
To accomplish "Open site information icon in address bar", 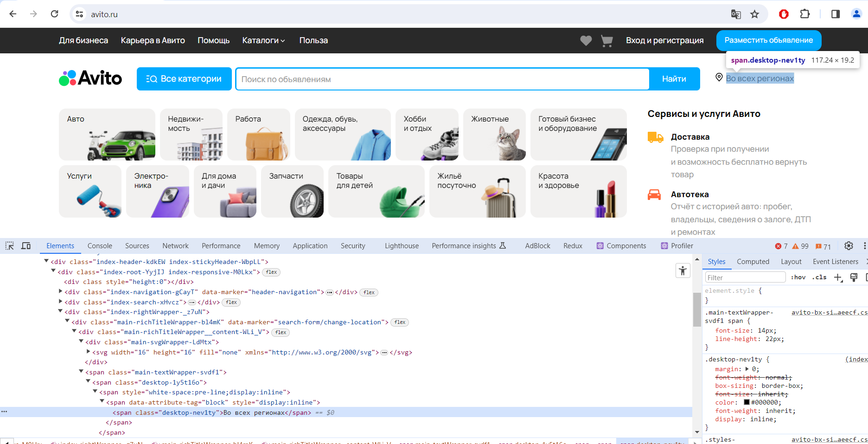I will [x=80, y=14].
